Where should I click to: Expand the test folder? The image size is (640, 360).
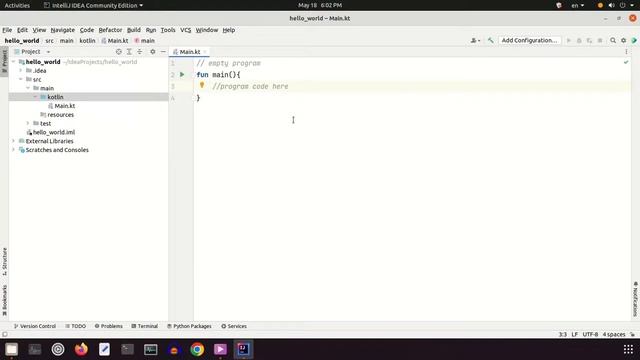coord(28,123)
